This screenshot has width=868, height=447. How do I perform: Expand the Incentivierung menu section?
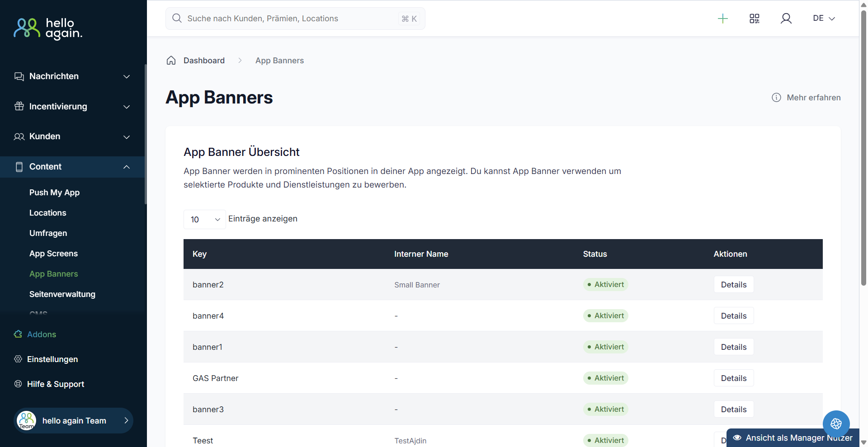(72, 107)
